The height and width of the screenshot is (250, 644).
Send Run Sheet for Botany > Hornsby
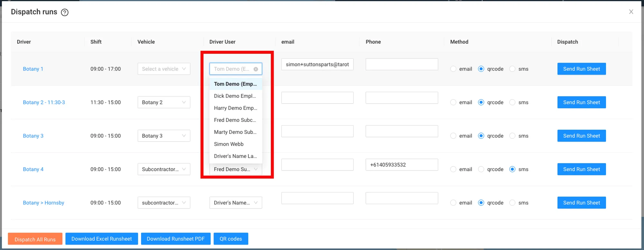582,203
